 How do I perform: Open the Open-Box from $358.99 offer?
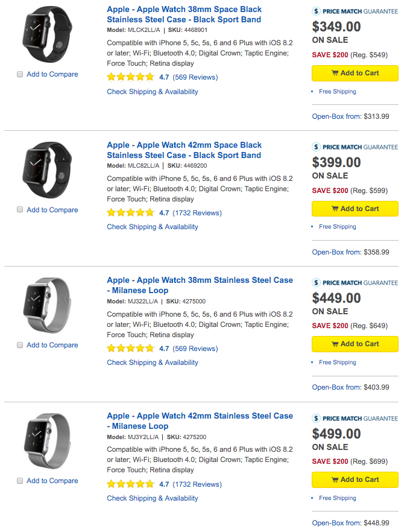(x=350, y=252)
